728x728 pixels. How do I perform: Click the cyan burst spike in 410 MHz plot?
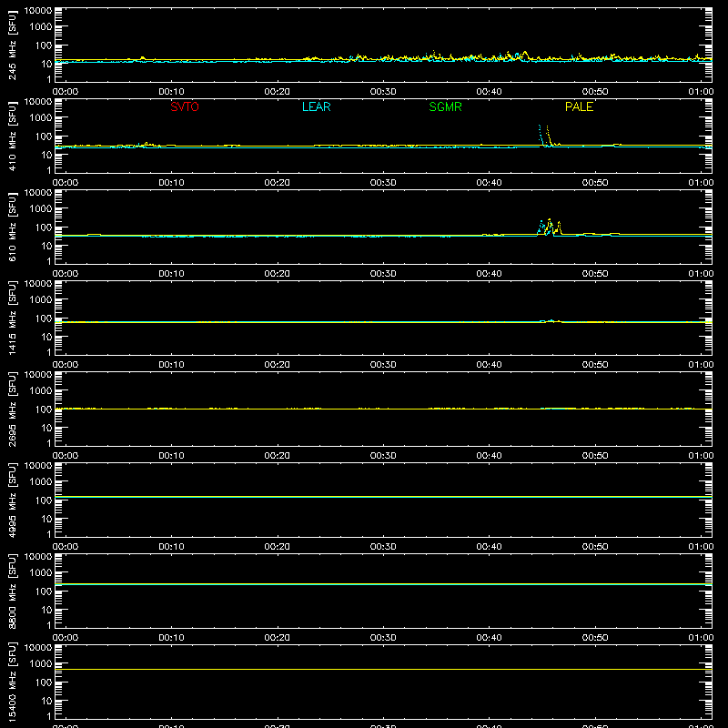tap(541, 135)
